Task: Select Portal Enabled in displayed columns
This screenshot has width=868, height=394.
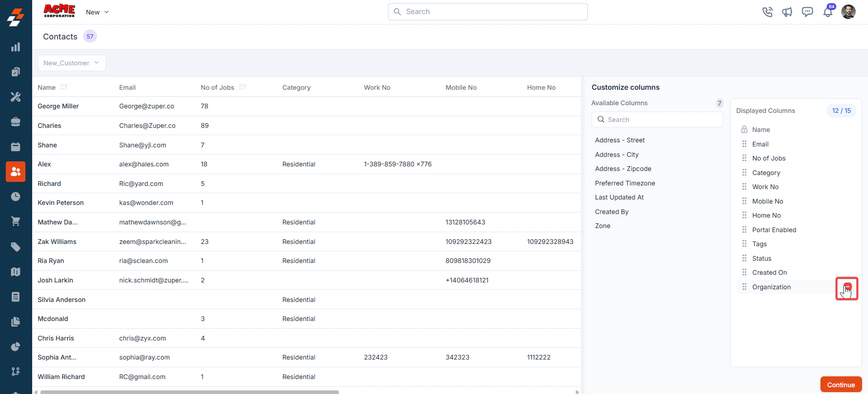Action: [774, 230]
